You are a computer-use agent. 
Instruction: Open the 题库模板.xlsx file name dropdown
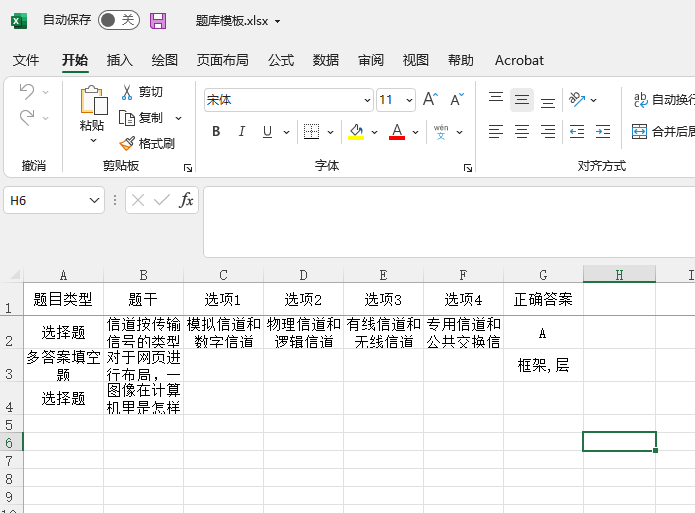[277, 21]
